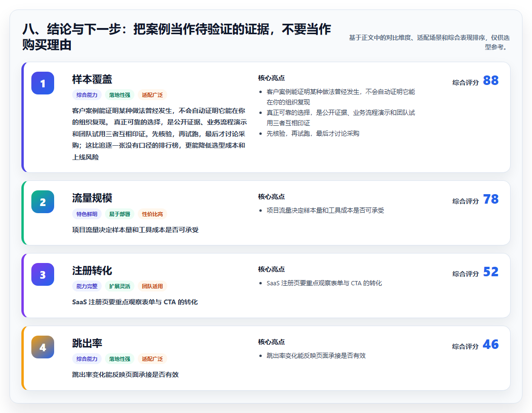Click 注册转化 description under its tags
This screenshot has width=532, height=413.
[135, 302]
